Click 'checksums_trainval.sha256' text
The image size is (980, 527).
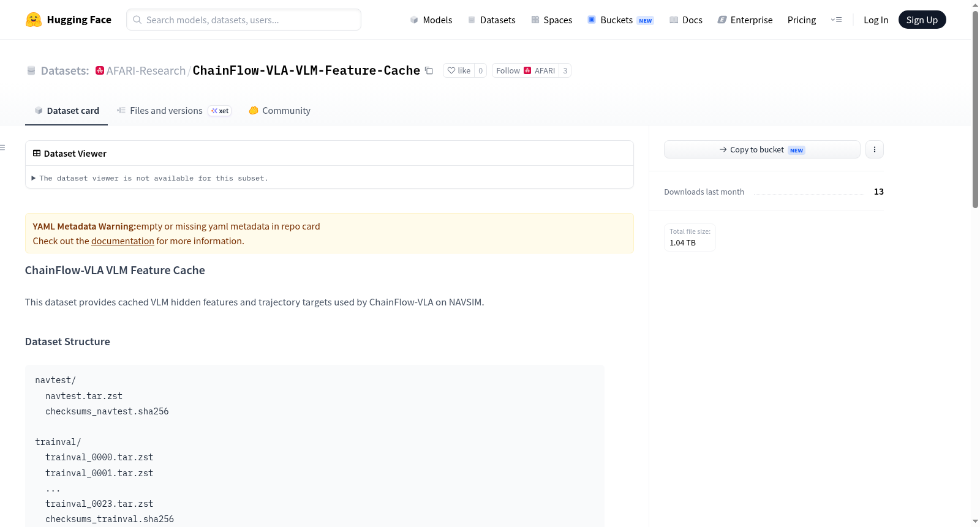[x=110, y=519]
